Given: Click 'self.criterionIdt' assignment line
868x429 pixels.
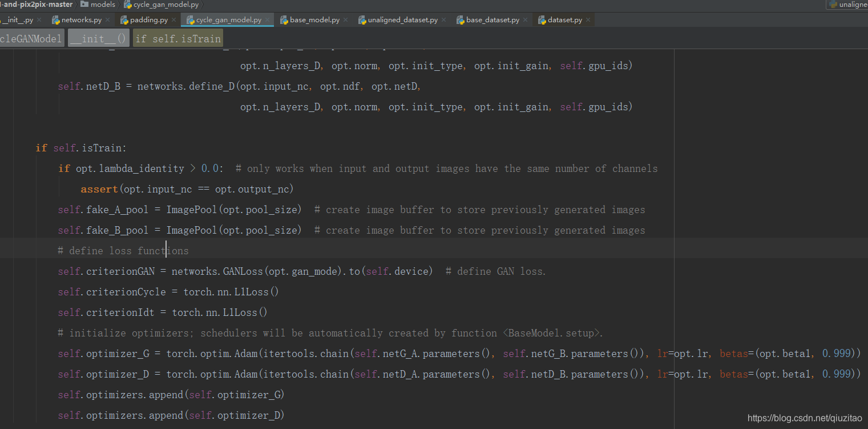Looking at the screenshot, I should coord(163,312).
